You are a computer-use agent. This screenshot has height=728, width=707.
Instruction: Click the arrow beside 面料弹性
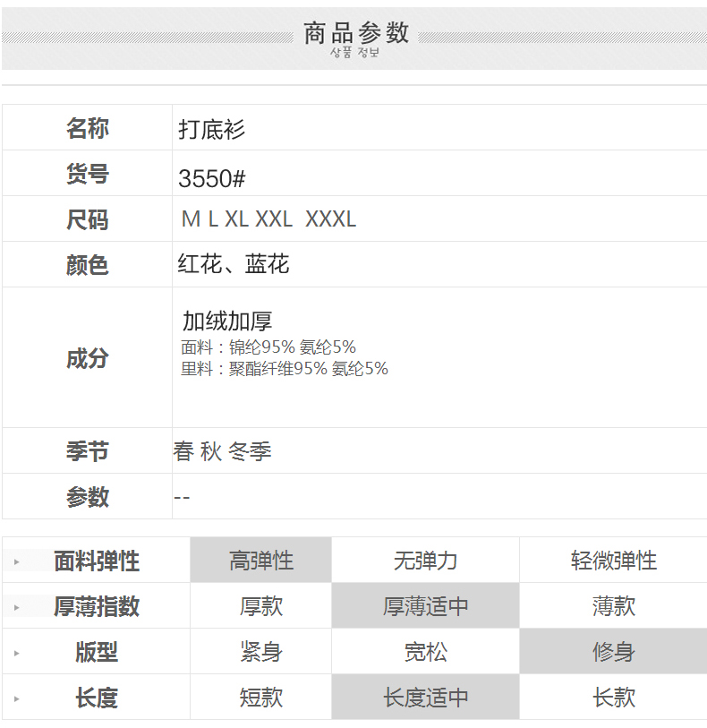16,562
